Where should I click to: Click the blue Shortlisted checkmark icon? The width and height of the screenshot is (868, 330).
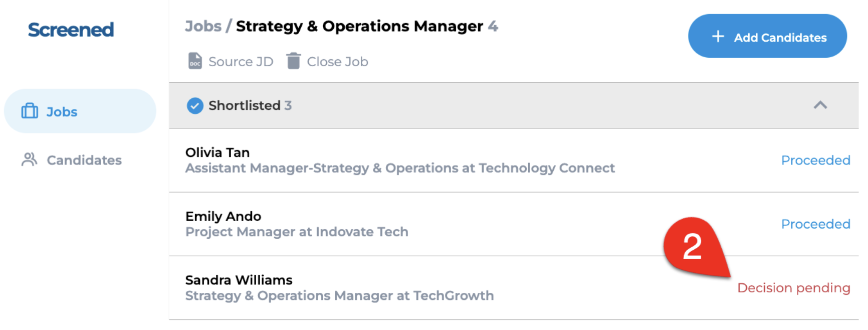pyautogui.click(x=195, y=106)
